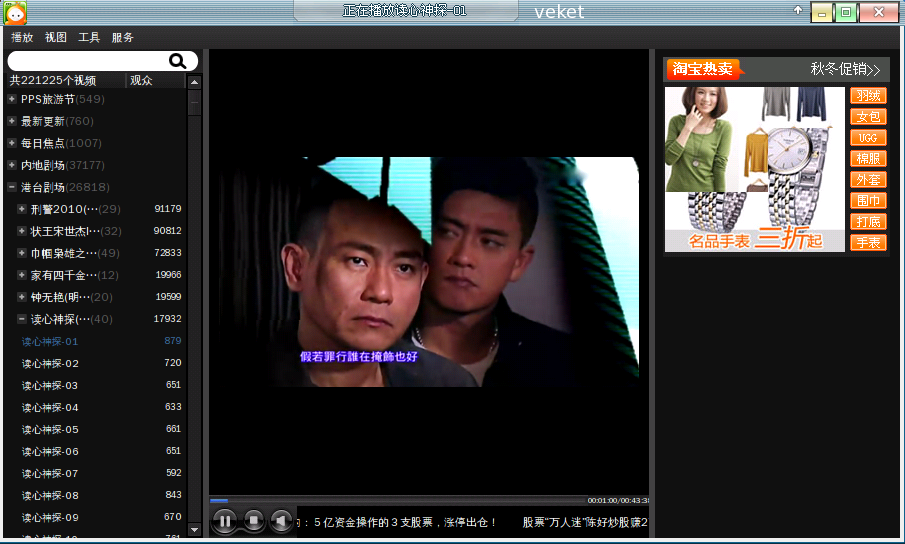This screenshot has width=905, height=544.
Task: Click the list scrollbar up arrow
Action: point(195,82)
